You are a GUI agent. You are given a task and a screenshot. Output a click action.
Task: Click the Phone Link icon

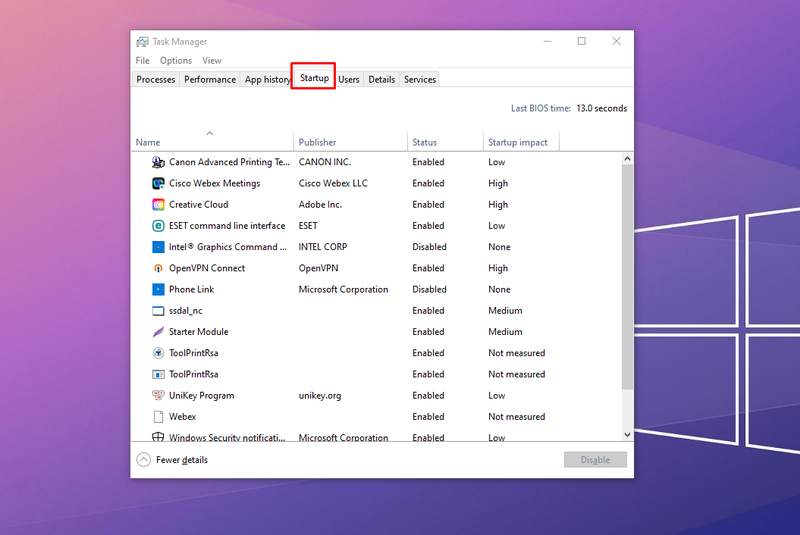click(x=158, y=290)
